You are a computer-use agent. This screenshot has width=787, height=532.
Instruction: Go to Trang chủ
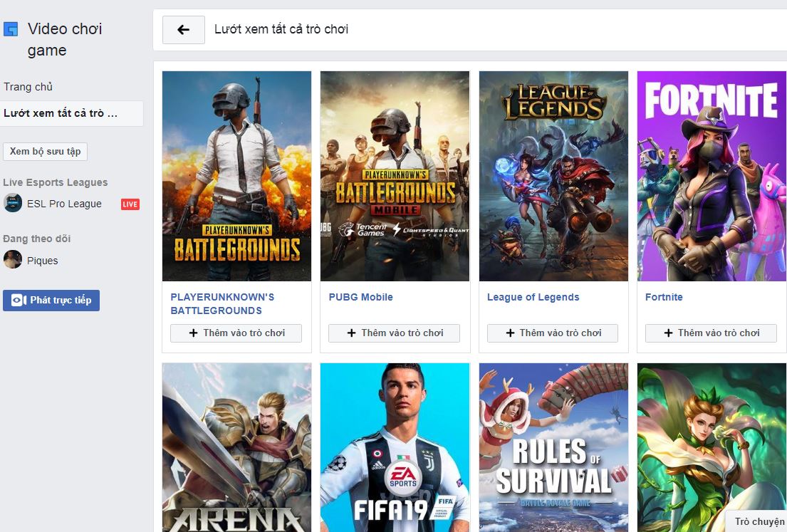point(28,87)
